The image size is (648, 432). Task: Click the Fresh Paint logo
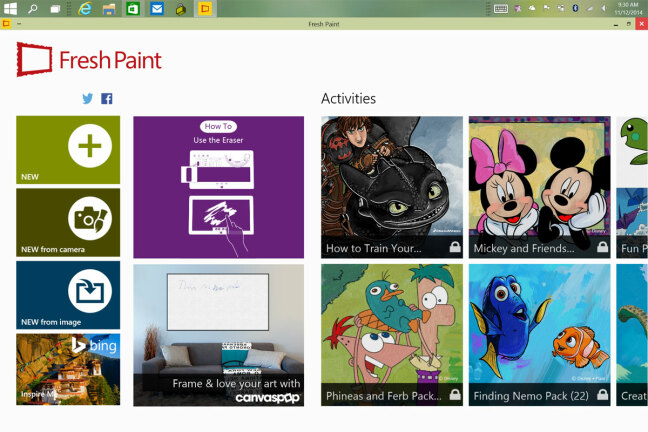tap(89, 60)
